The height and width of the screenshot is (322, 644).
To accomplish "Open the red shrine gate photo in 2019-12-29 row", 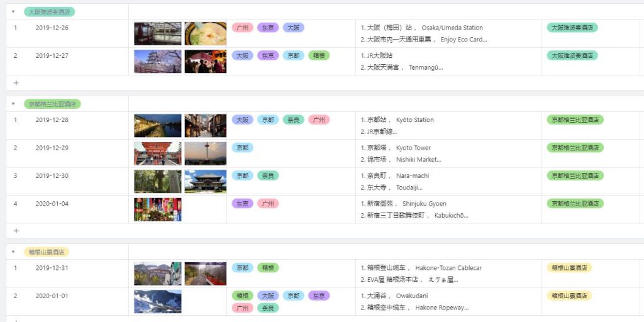I will [157, 153].
